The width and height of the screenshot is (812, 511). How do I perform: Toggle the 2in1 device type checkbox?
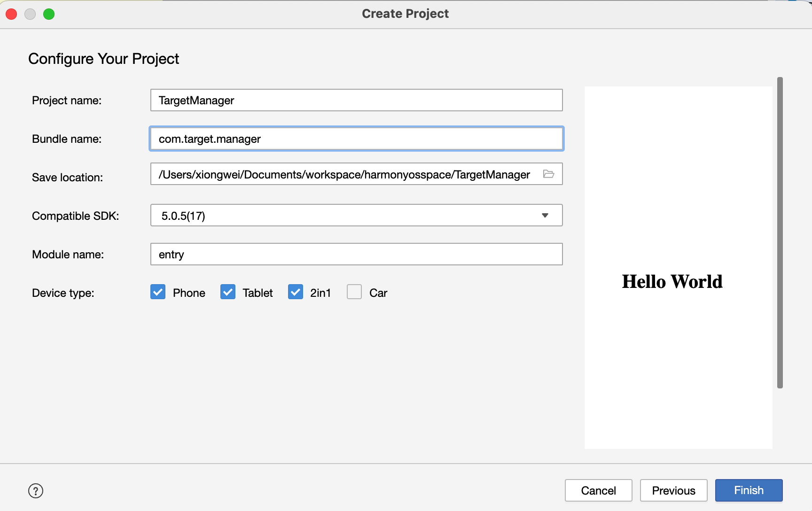(x=296, y=292)
